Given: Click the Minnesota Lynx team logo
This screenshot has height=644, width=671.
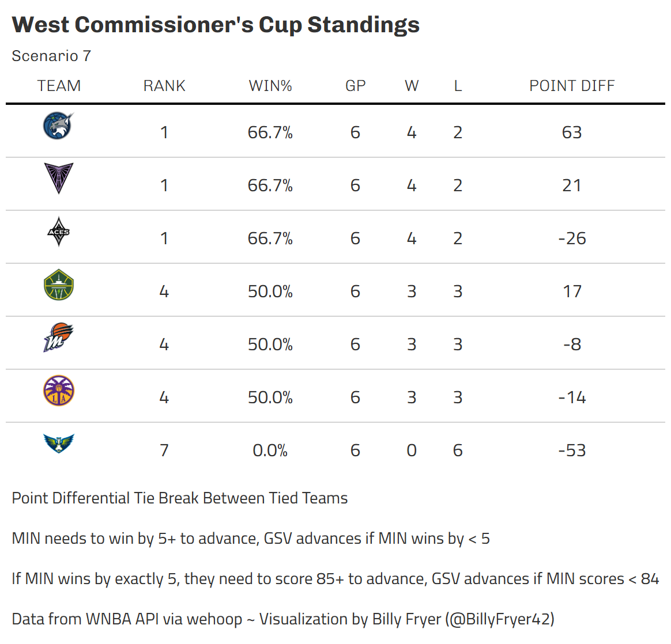Looking at the screenshot, I should [59, 126].
